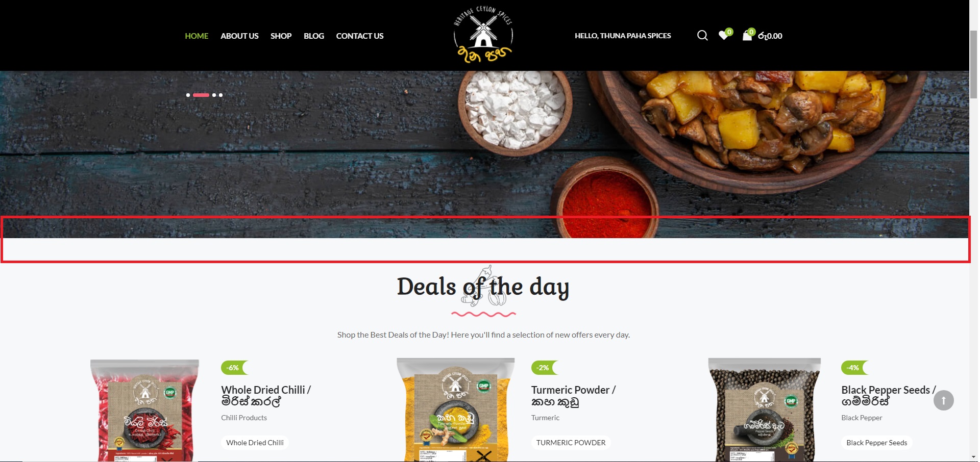
Task: Click the Black Pepper Seeds package image
Action: tap(764, 409)
